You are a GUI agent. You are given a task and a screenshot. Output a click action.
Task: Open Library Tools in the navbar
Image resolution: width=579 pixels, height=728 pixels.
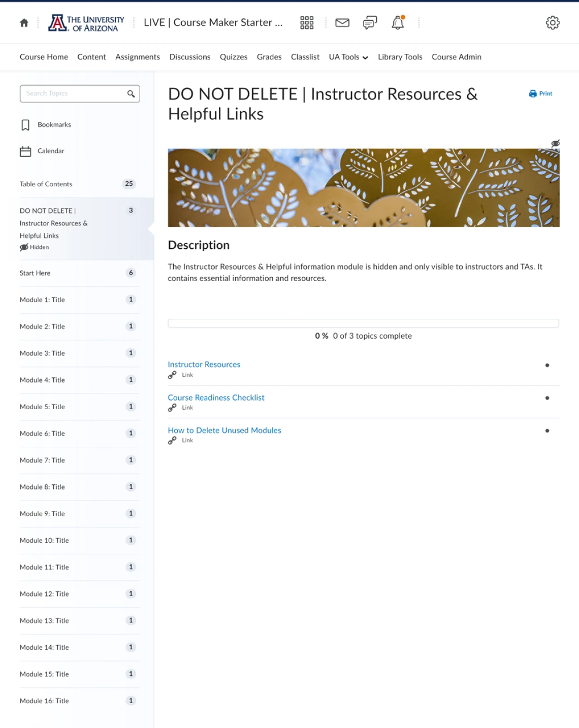(400, 57)
